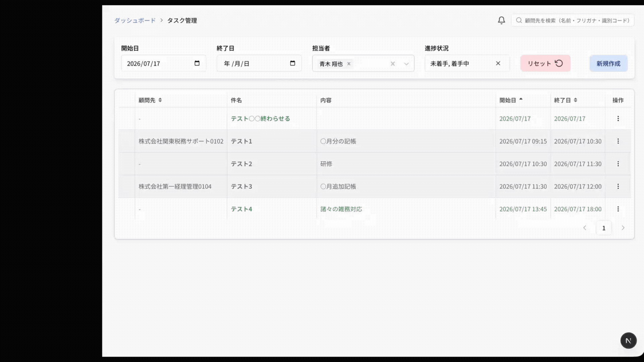Select the テスト3 task title
Screen dimensions: 644x362
click(241, 187)
